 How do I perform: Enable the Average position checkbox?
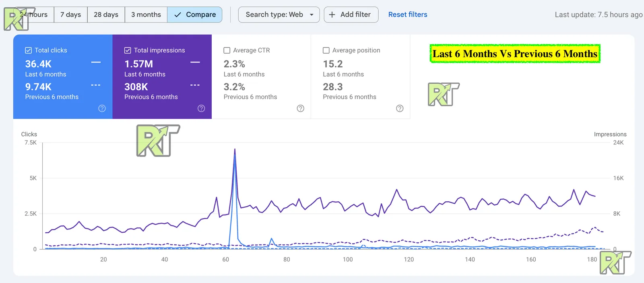(326, 50)
